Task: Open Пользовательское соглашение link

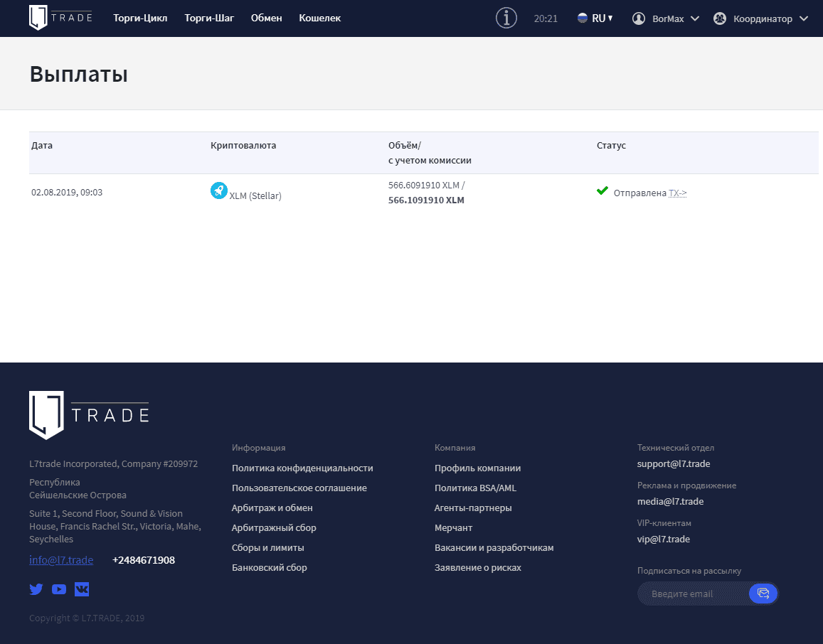Action: click(x=299, y=488)
